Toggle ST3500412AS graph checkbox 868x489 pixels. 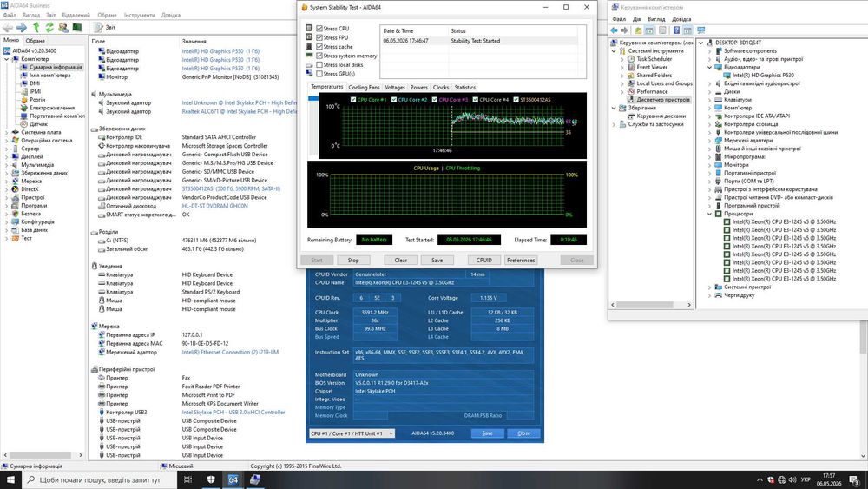pos(516,100)
